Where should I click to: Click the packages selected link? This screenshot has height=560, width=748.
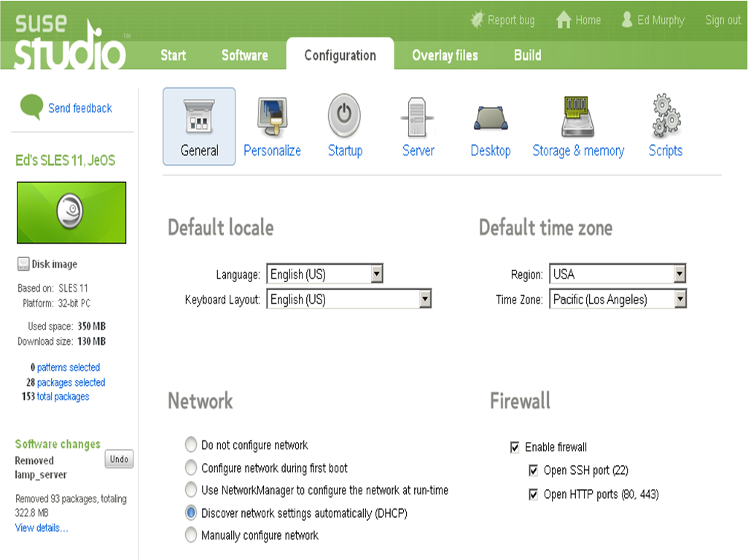71,383
